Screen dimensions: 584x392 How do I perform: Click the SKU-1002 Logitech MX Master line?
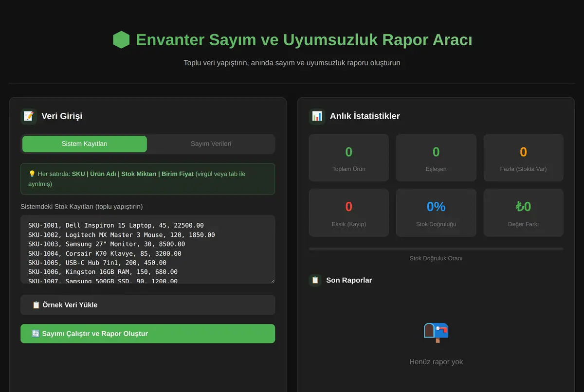[122, 235]
